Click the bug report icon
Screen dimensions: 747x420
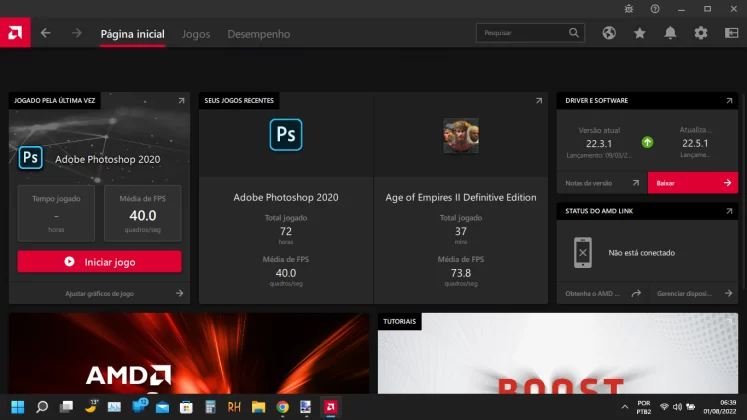[629, 9]
